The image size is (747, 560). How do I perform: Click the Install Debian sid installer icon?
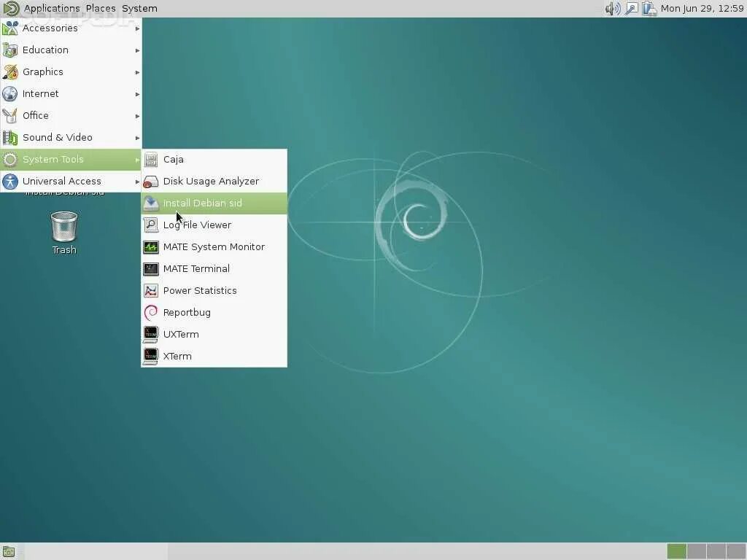[151, 203]
